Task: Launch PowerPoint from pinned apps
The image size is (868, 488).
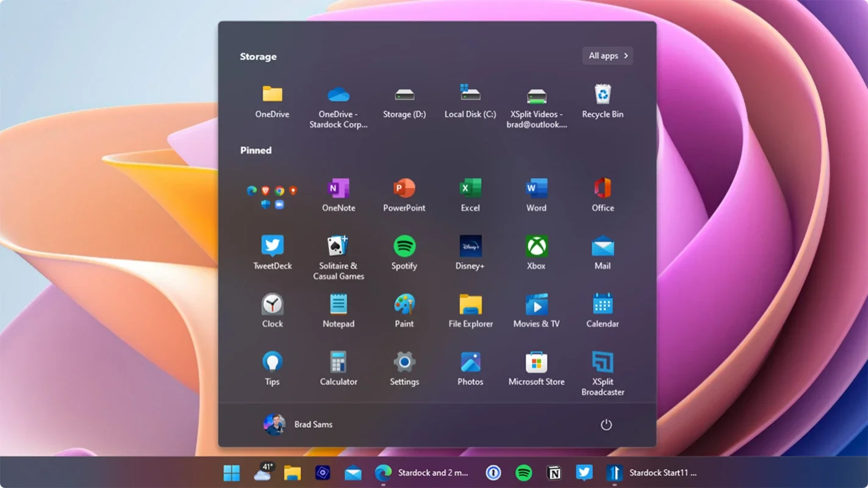Action: [x=404, y=195]
